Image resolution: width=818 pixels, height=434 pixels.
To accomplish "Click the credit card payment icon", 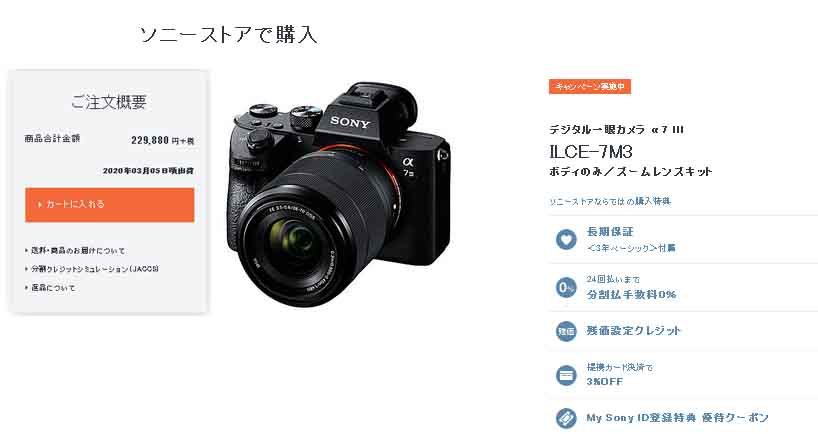I will (566, 375).
